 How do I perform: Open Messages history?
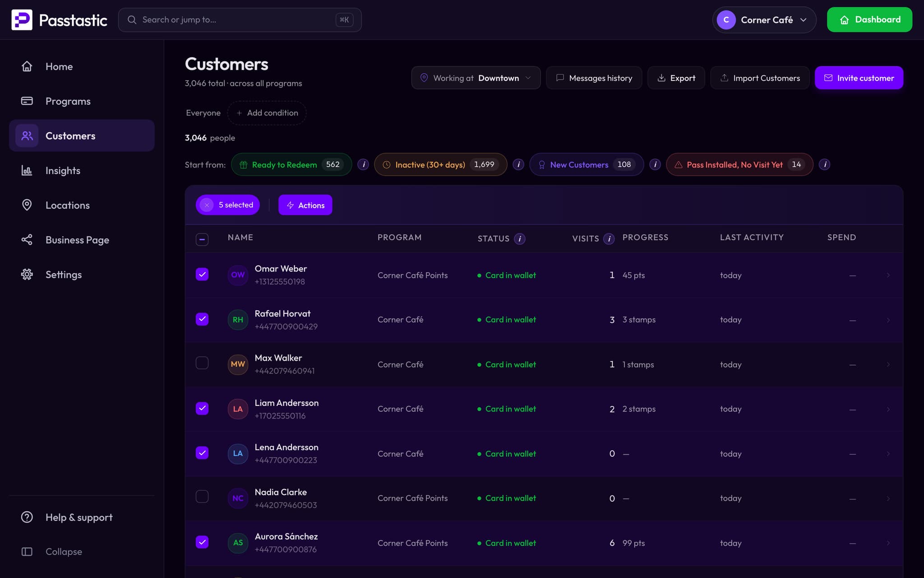pos(594,78)
